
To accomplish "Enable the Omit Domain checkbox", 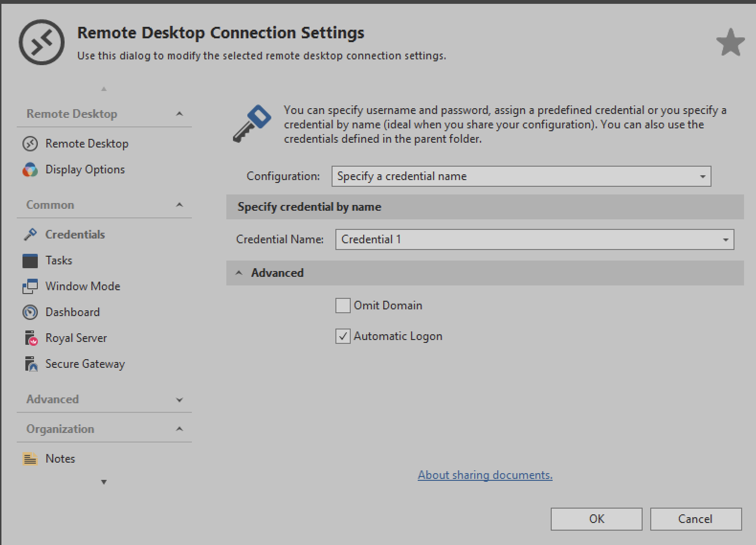I will click(343, 306).
